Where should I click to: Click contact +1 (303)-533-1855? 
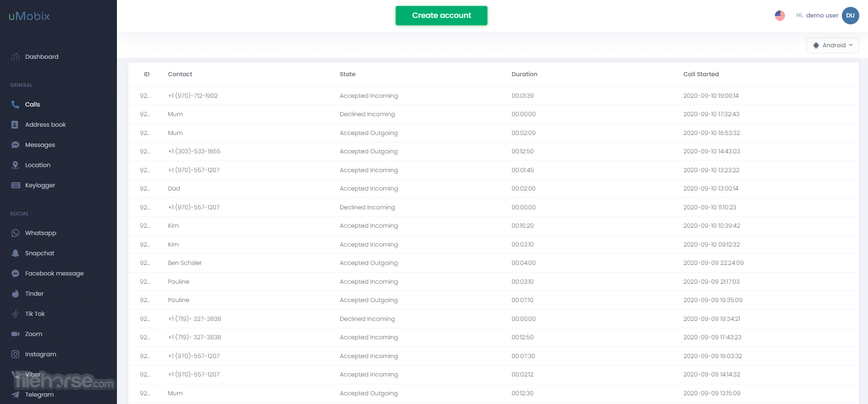pos(194,151)
